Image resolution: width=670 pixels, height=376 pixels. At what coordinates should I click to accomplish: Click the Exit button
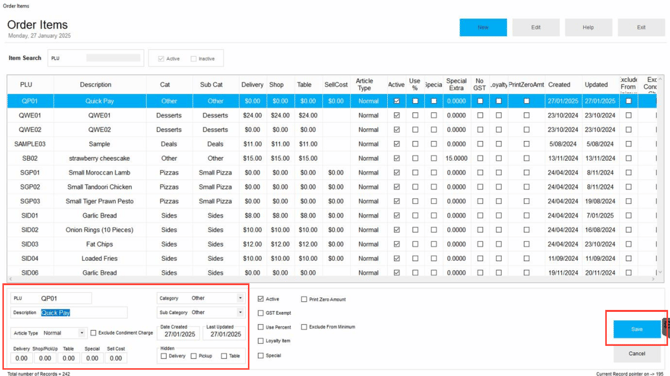641,27
